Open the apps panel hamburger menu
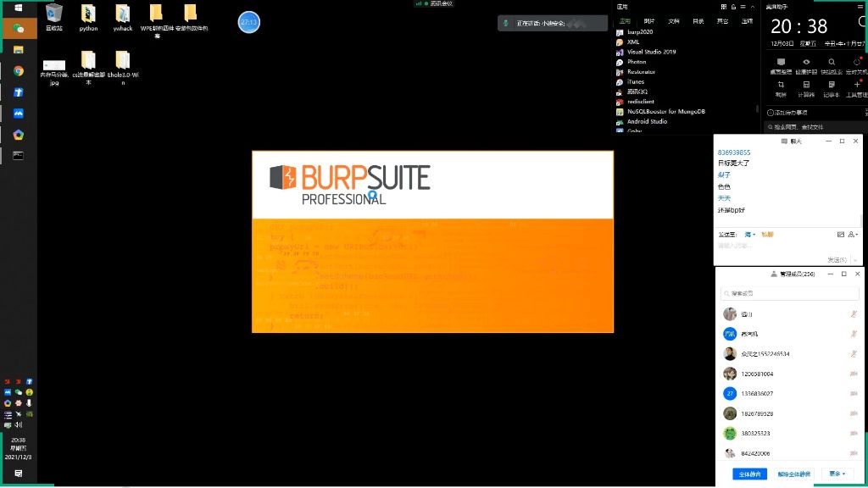 (743, 7)
